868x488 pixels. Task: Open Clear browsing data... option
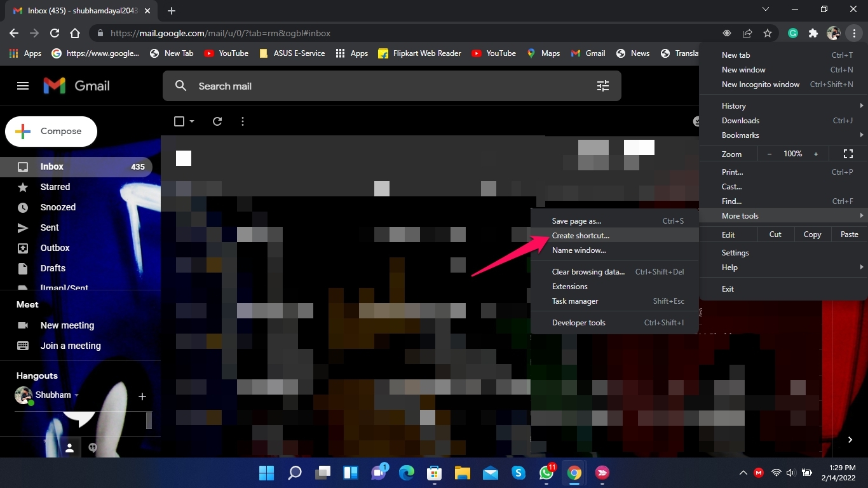click(x=614, y=271)
